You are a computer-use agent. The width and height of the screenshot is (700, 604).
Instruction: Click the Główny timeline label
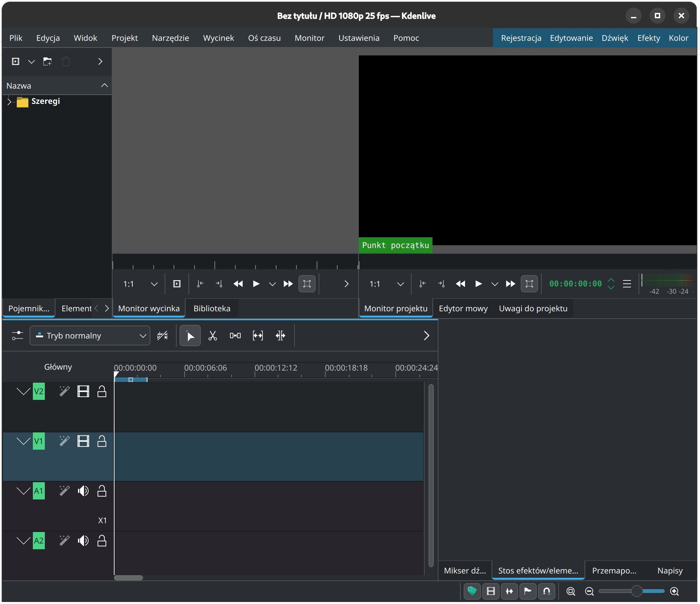pos(58,367)
